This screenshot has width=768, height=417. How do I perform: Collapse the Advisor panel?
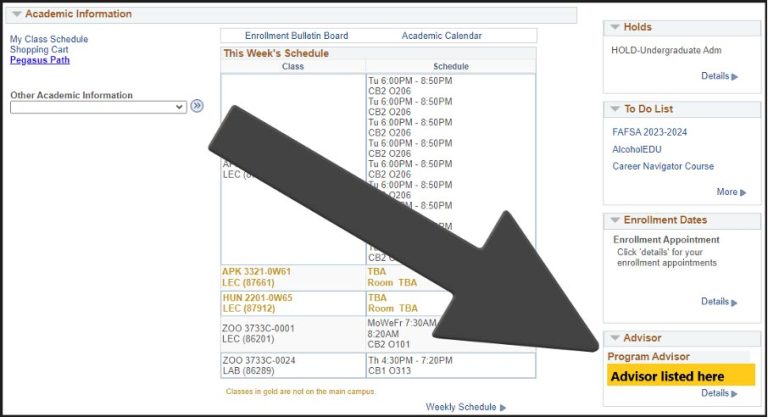pos(615,338)
